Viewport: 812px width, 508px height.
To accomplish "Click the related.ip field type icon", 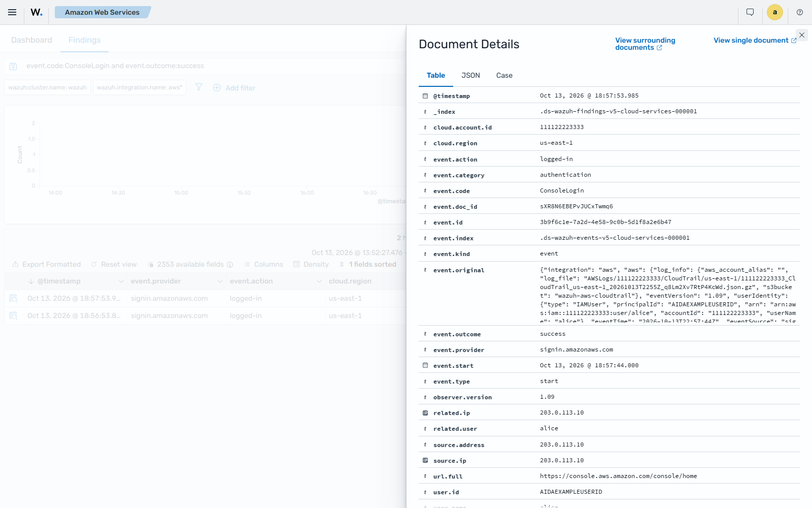I will click(x=425, y=413).
